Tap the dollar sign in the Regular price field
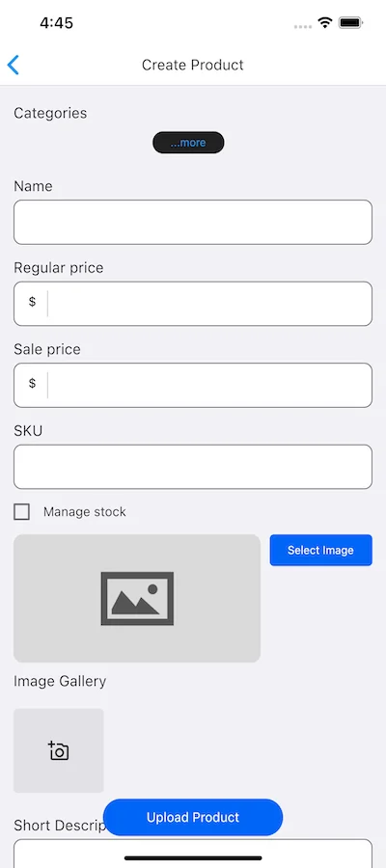 (32, 302)
